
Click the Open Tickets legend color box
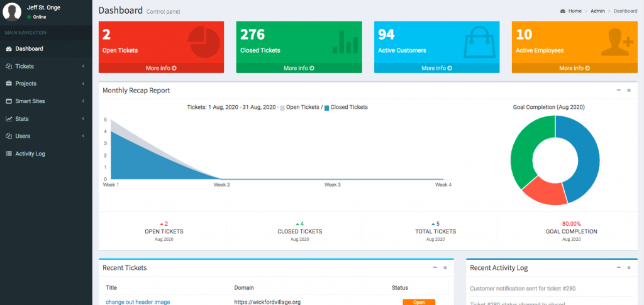pyautogui.click(x=282, y=108)
